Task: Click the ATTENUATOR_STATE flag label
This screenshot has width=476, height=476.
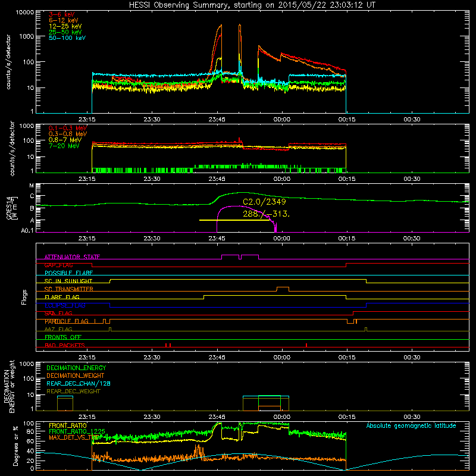Action: [x=72, y=257]
